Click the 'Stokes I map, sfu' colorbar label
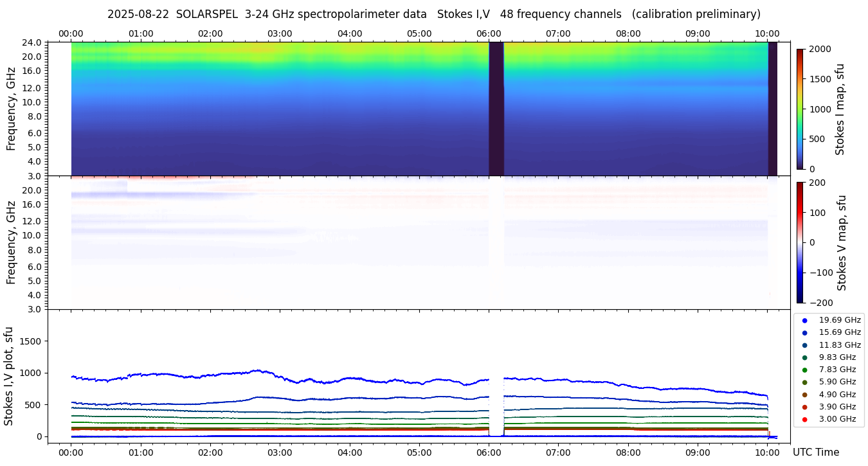The width and height of the screenshot is (868, 466). (840, 109)
